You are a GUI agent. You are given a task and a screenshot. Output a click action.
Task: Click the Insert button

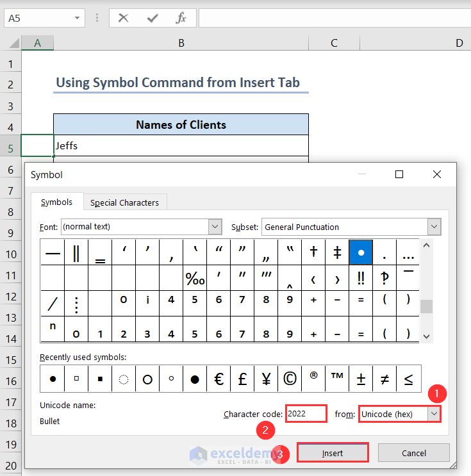(x=333, y=453)
